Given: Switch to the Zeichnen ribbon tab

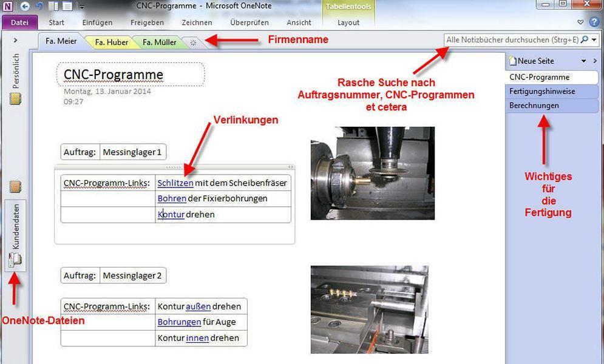Looking at the screenshot, I should (197, 22).
